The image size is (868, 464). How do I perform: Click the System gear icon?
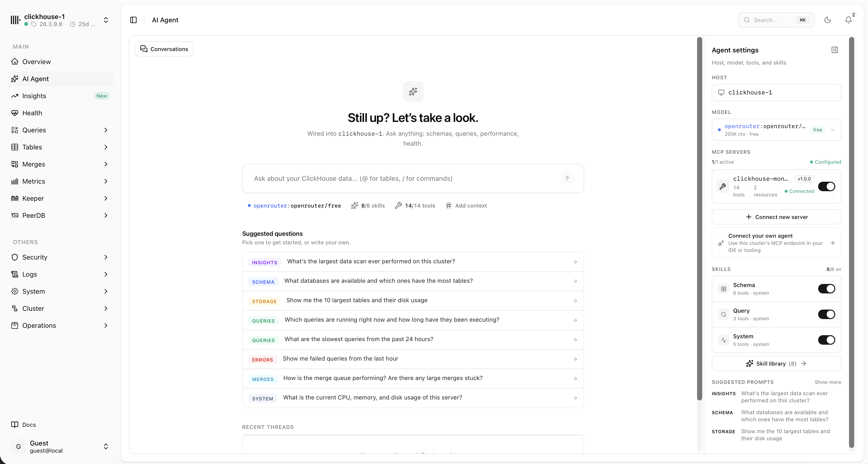(14, 291)
